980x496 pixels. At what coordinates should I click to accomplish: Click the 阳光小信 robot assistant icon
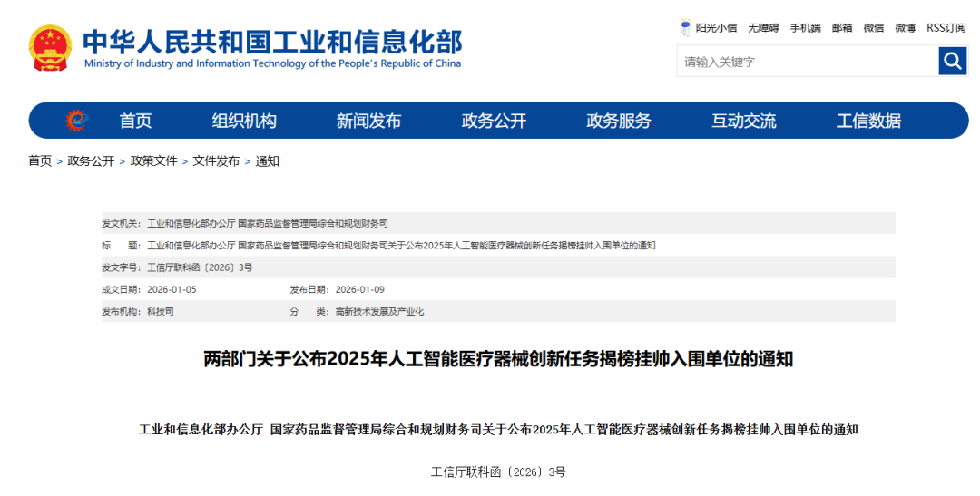click(686, 28)
